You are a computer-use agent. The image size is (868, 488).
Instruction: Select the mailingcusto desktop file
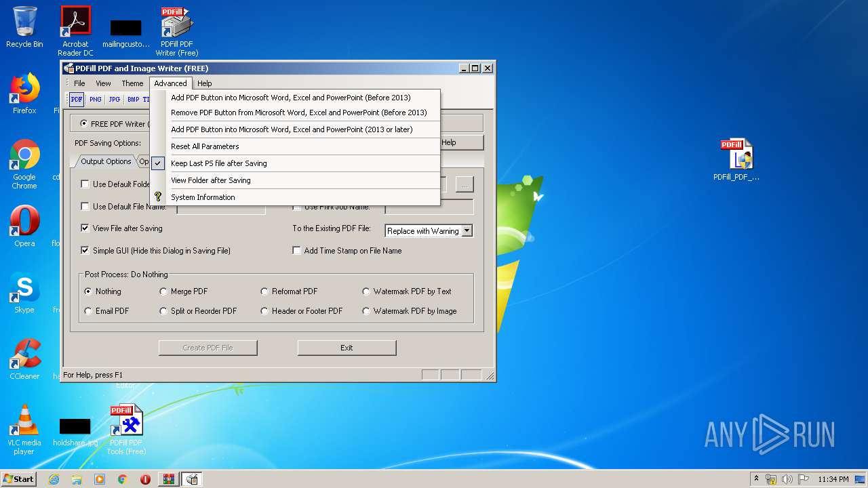[126, 34]
